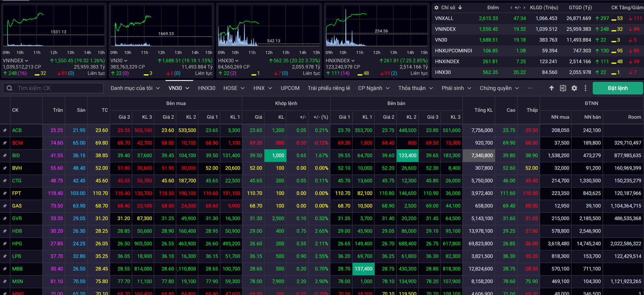The height and width of the screenshot is (295, 644).
Task: Pin the ACB row
Action: pyautogui.click(x=5, y=130)
